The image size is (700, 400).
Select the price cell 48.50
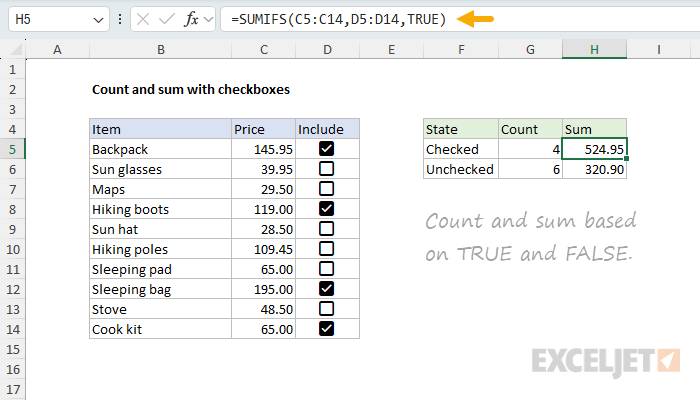coord(263,309)
